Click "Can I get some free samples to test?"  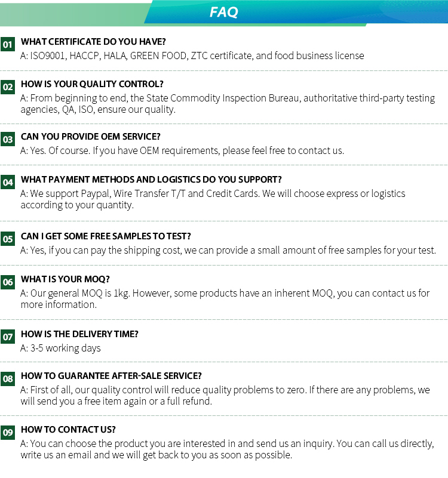(106, 236)
